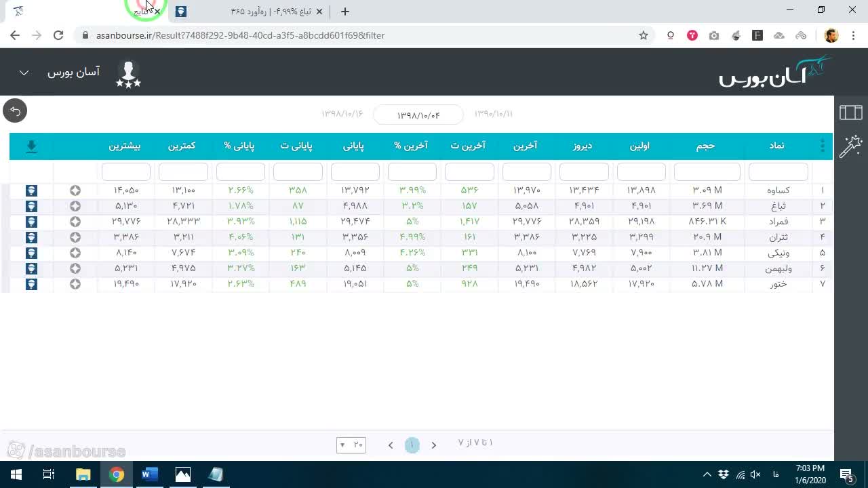Image resolution: width=868 pixels, height=488 pixels.
Task: Click the plus icon for کساوه row
Action: click(x=75, y=190)
